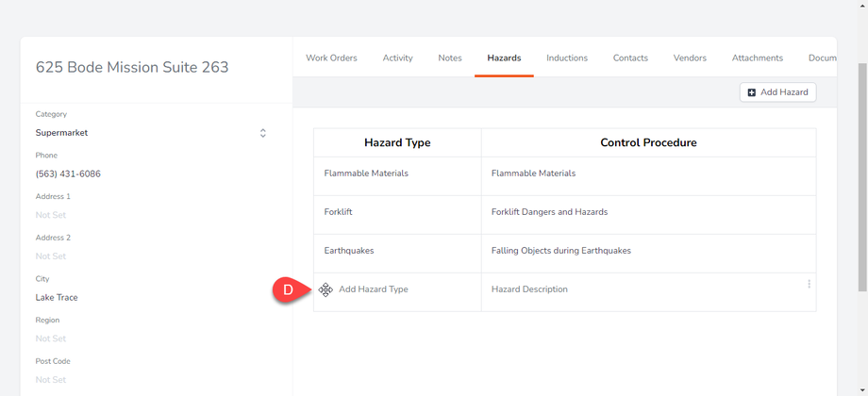Image resolution: width=868 pixels, height=396 pixels.
Task: Click the Region Not Set field
Action: 51,338
